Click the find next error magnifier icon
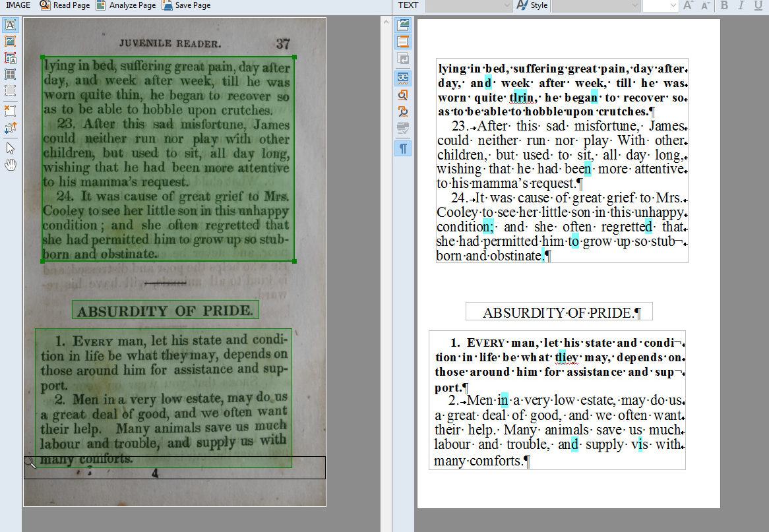 point(403,94)
